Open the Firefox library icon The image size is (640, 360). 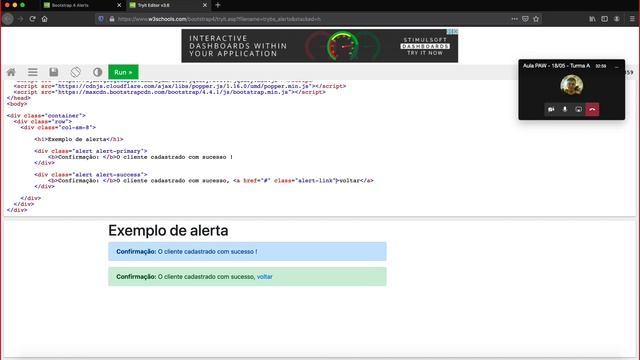point(592,19)
